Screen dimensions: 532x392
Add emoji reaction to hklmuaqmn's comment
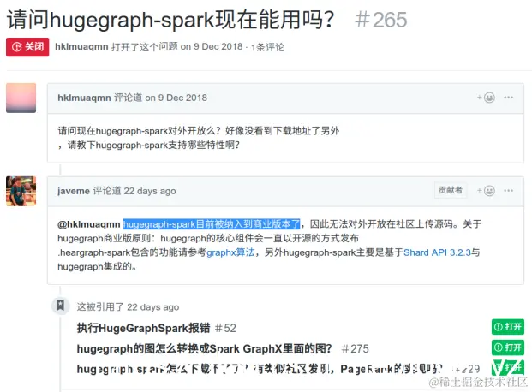point(486,98)
